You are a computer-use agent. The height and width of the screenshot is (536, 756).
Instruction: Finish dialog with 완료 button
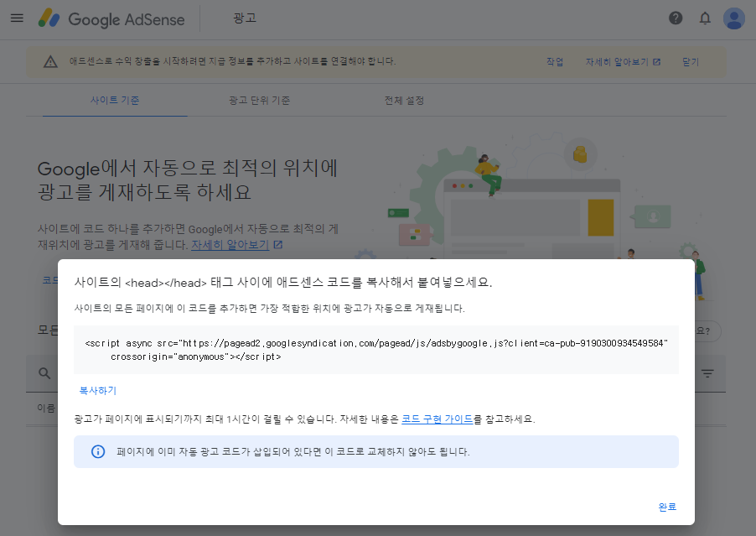(667, 507)
